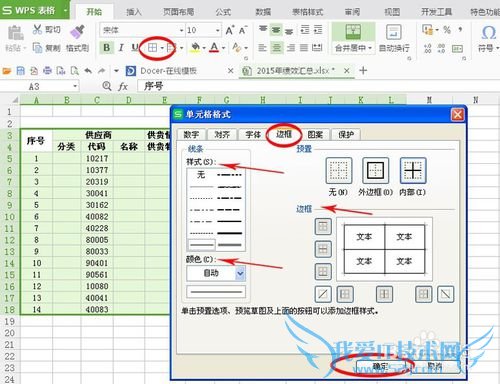The image size is (500, 384).
Task: Click the 取消 button in dialog
Action: click(x=435, y=367)
